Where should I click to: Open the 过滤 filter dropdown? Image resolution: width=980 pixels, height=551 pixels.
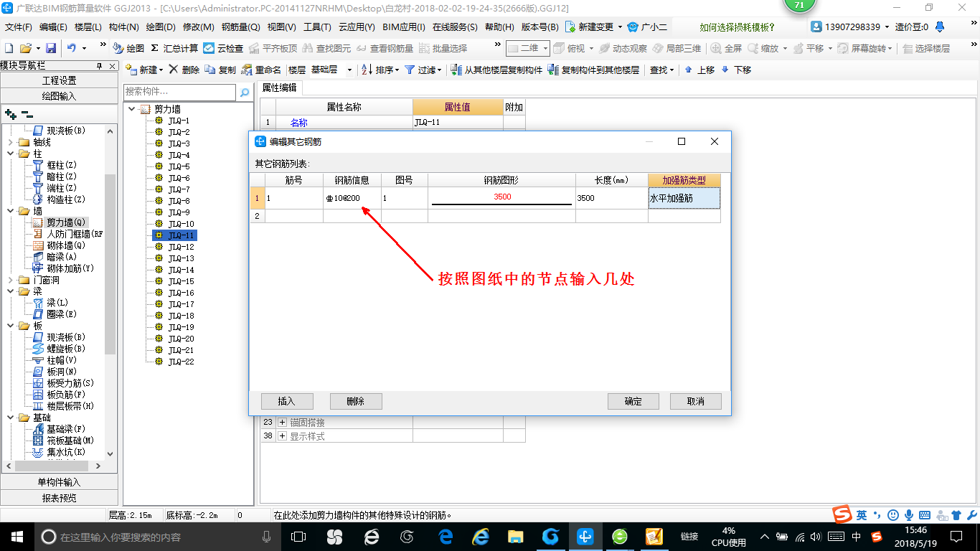tap(423, 70)
